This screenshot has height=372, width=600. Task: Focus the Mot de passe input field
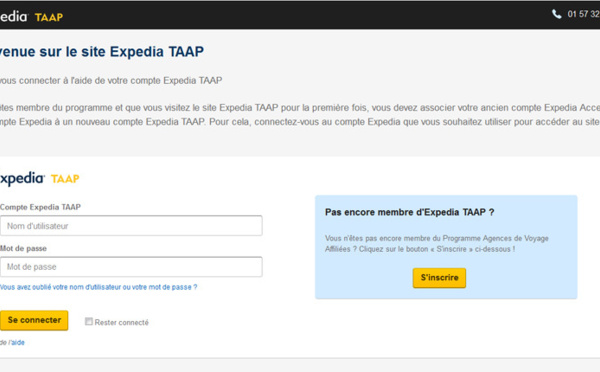click(x=131, y=267)
